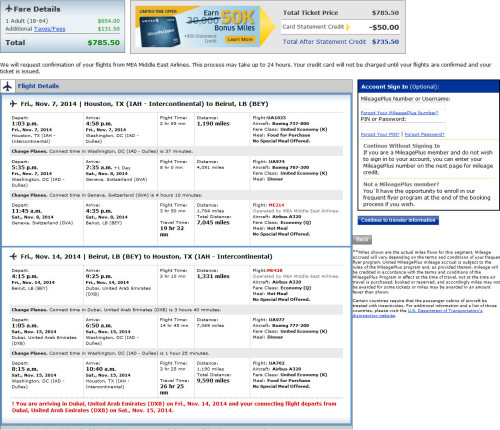
Task: Open the Forgot Password link
Action: [x=424, y=134]
